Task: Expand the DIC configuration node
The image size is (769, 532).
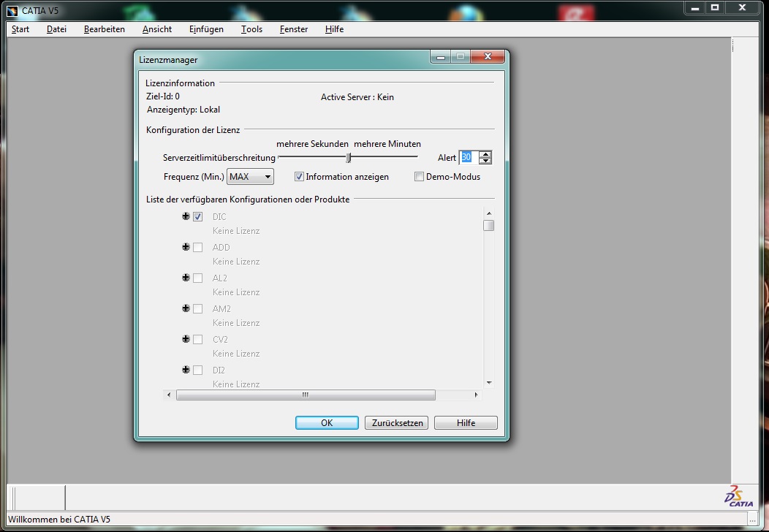Action: (186, 216)
